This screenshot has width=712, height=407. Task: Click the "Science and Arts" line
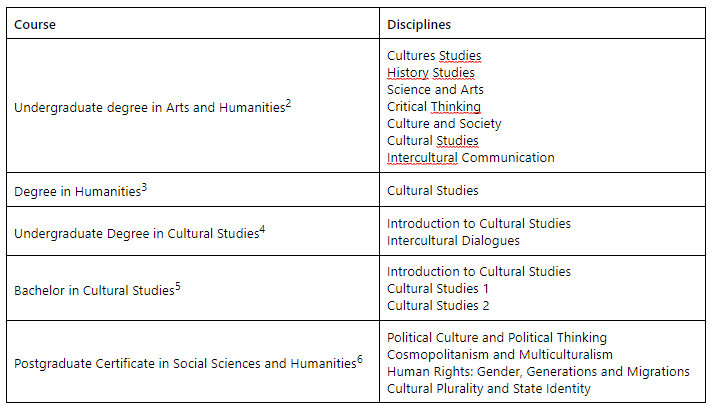tap(435, 90)
